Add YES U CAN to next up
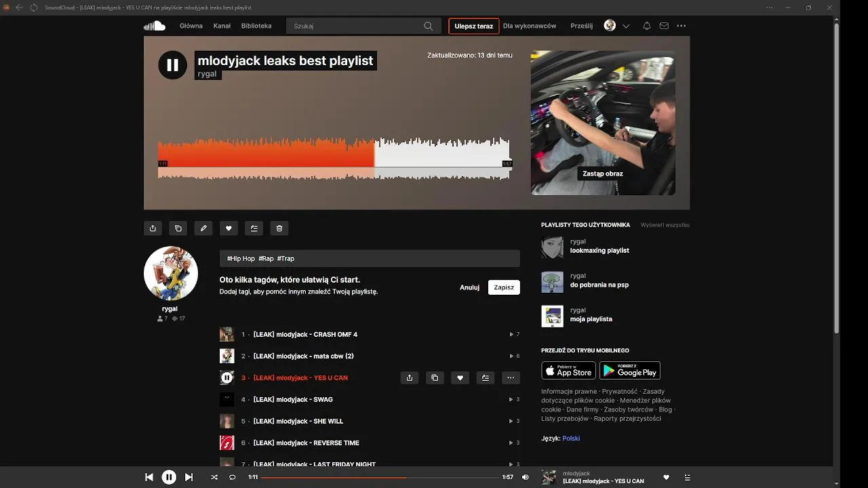 pyautogui.click(x=486, y=378)
